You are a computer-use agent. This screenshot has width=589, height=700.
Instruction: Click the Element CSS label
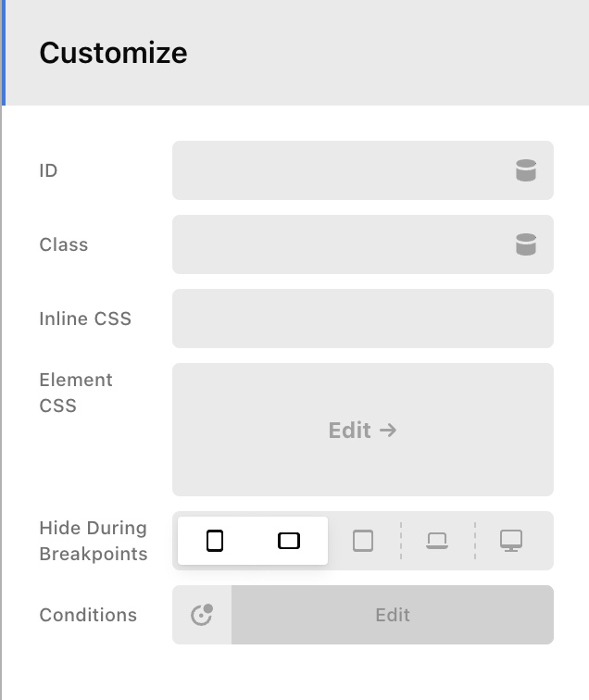(x=76, y=393)
